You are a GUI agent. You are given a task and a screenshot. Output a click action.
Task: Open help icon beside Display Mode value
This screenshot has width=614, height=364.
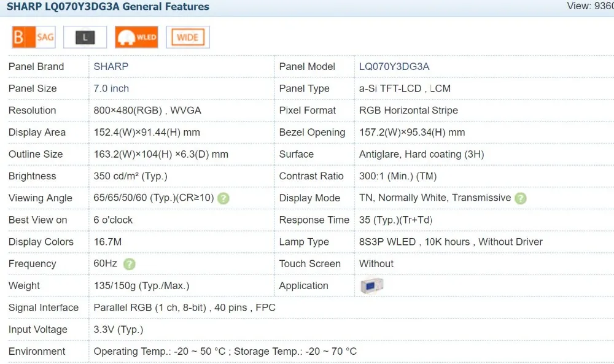tap(521, 198)
